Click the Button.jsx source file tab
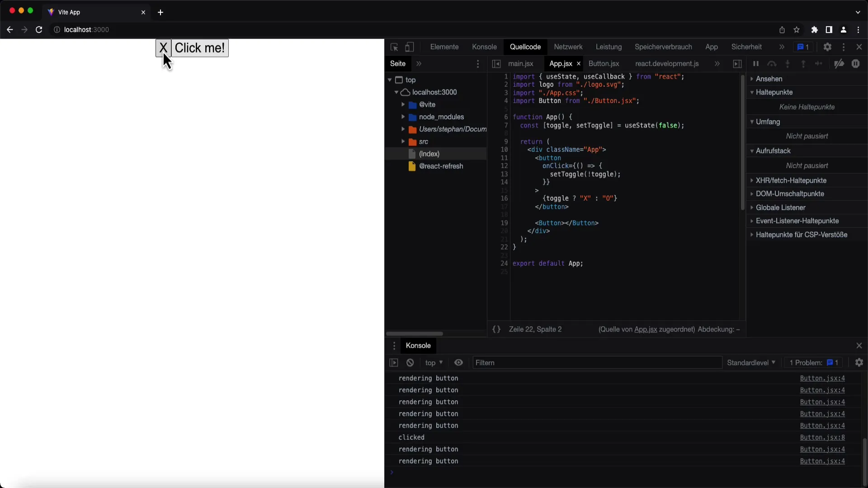This screenshot has width=868, height=488. (604, 64)
